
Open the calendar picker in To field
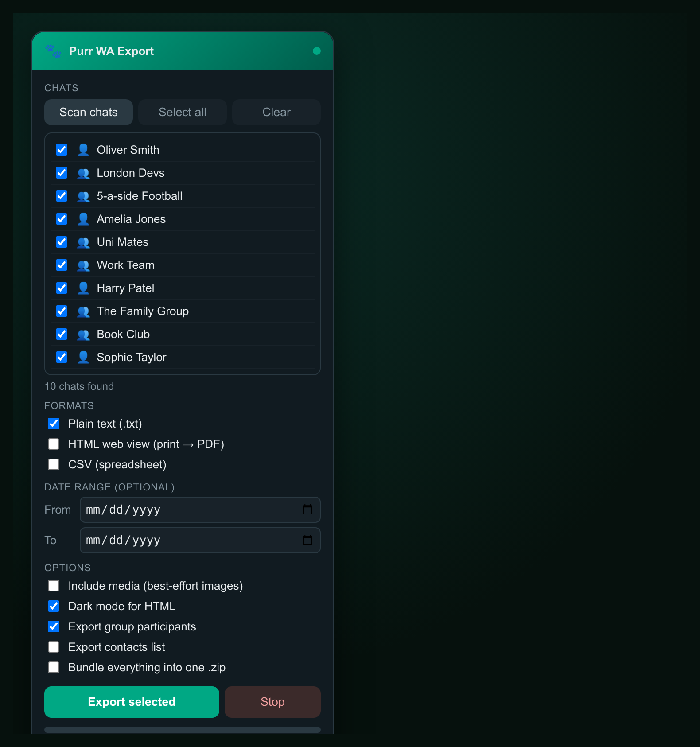tap(307, 540)
